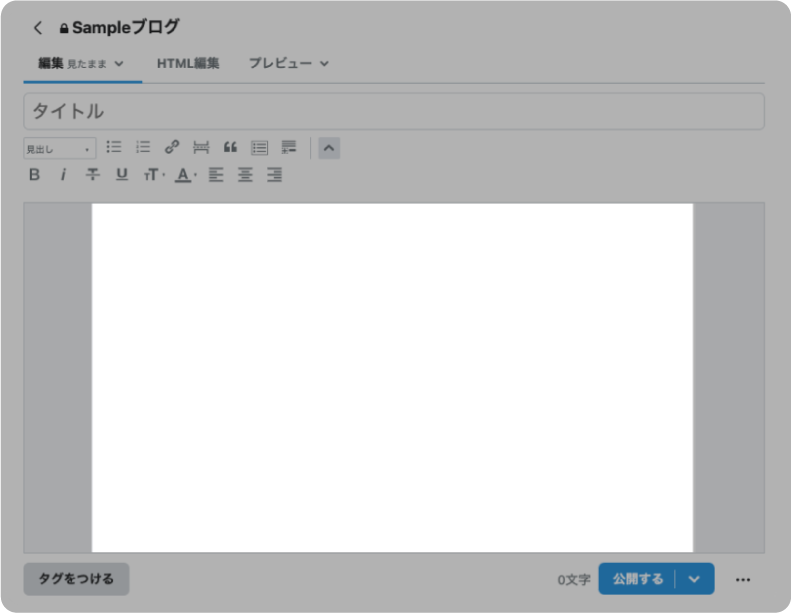Screen dimensions: 791x613
Task: Switch to the HTML編集 tab
Action: click(x=188, y=63)
